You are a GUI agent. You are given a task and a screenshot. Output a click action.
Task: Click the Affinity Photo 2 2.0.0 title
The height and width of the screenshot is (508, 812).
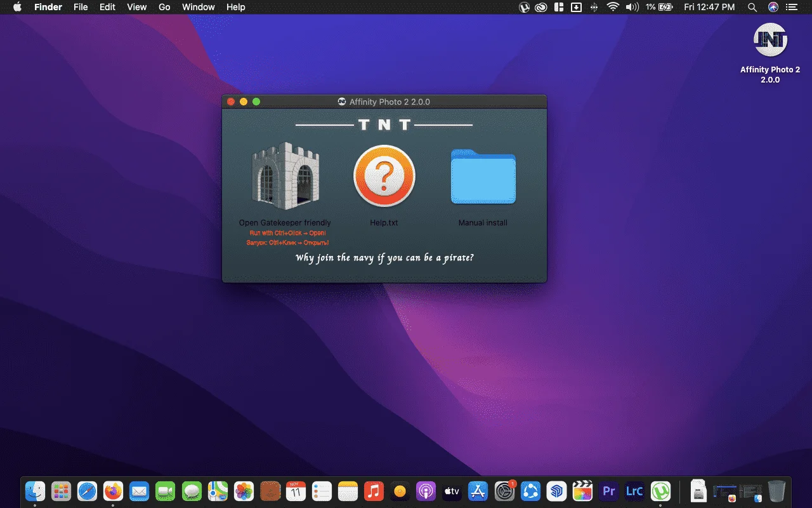390,102
